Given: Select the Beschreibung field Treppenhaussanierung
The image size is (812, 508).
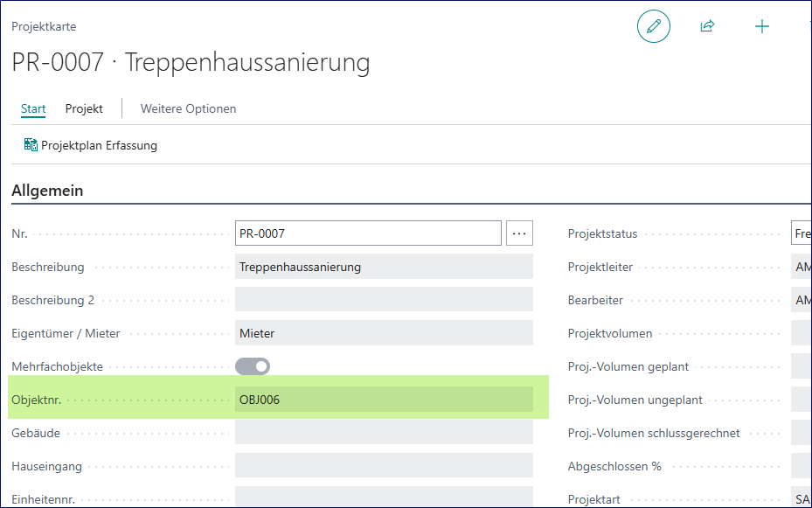Looking at the screenshot, I should click(x=383, y=267).
